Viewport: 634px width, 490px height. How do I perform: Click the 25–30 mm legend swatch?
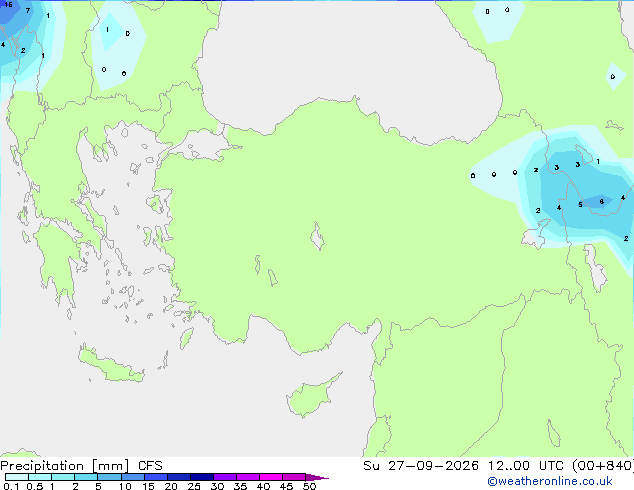(x=202, y=477)
